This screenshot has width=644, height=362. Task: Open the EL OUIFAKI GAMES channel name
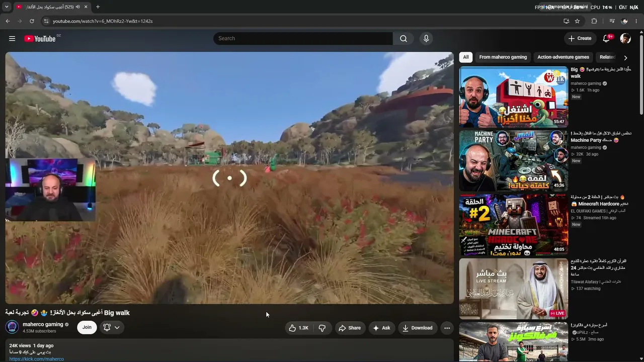[x=598, y=211]
